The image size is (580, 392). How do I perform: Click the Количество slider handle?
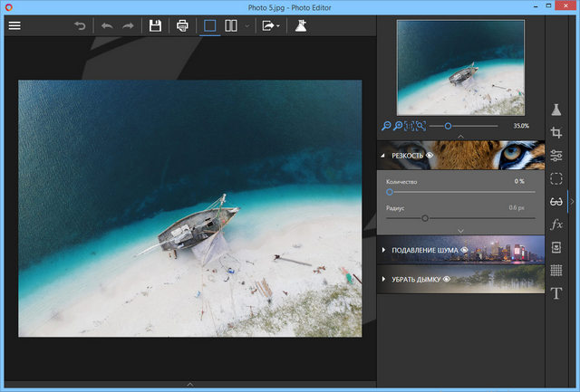(x=390, y=192)
